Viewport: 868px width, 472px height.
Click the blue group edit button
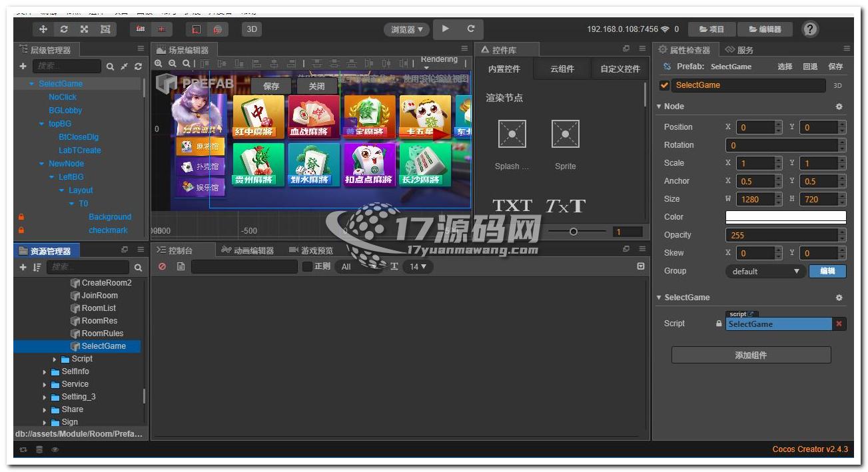(827, 271)
